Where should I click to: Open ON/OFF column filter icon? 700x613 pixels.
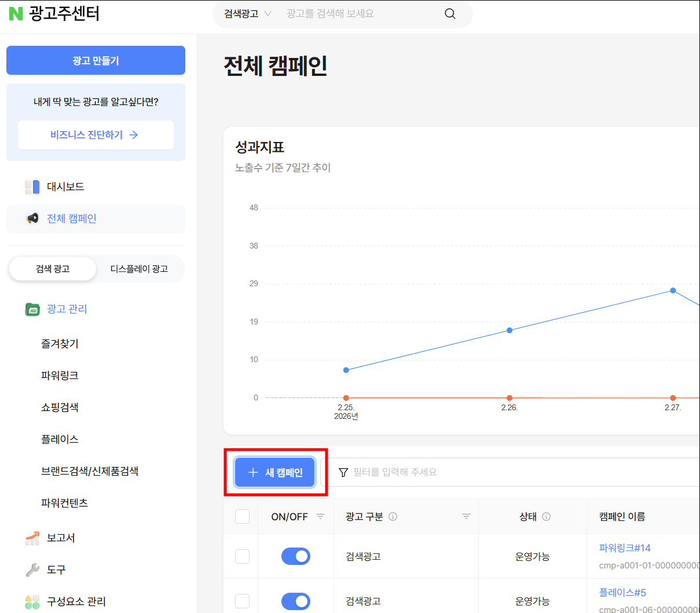coord(320,517)
